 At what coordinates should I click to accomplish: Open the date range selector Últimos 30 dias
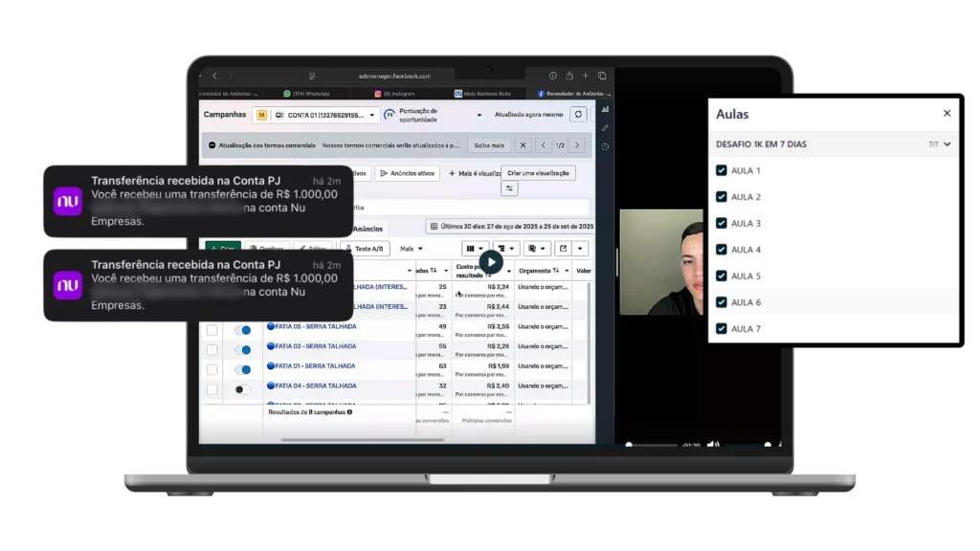coord(510,227)
